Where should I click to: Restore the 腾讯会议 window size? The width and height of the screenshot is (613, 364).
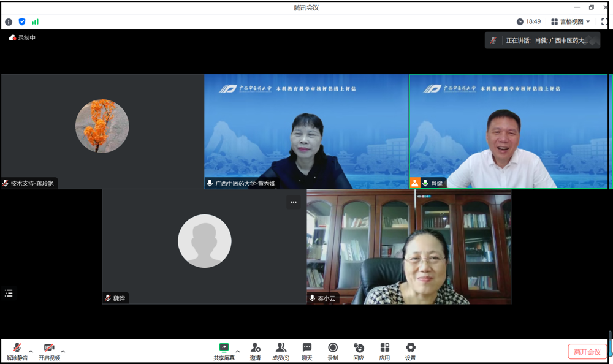(591, 7)
